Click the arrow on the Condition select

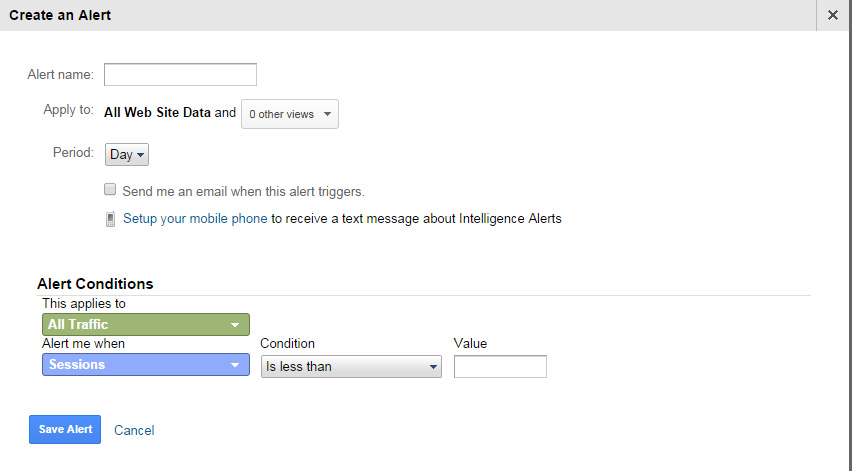432,367
